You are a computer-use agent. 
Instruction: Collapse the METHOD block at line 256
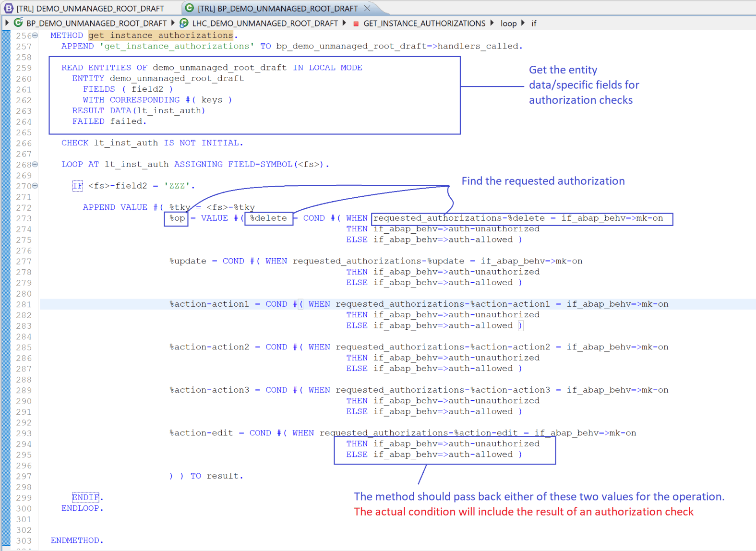[x=35, y=35]
